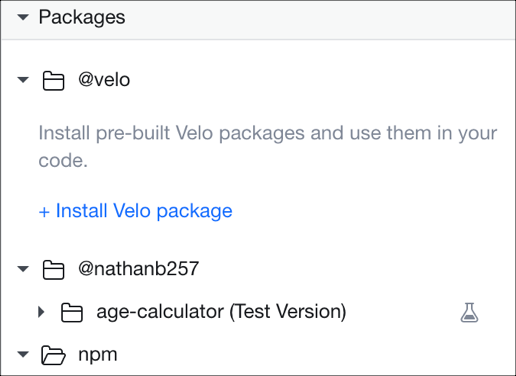This screenshot has width=516, height=376.
Task: Click the @velo folder icon
Action: click(x=53, y=81)
